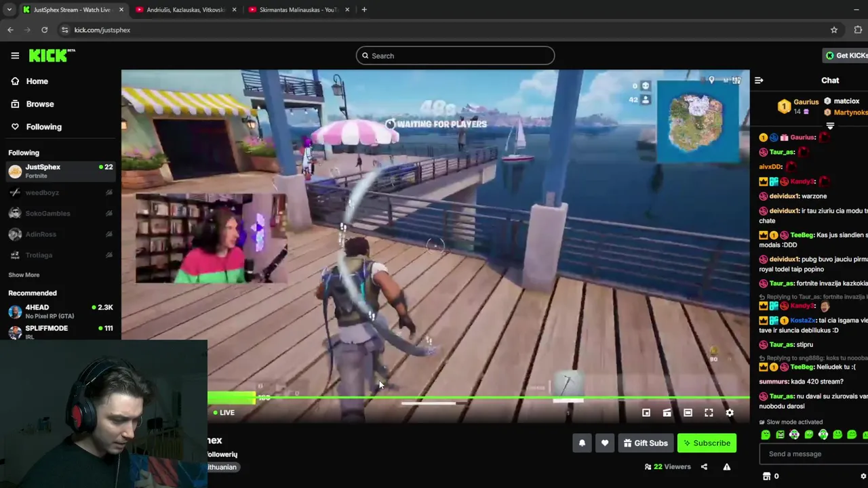This screenshot has width=868, height=488.
Task: Open SokoGambles channel in sidebar
Action: tap(60, 213)
